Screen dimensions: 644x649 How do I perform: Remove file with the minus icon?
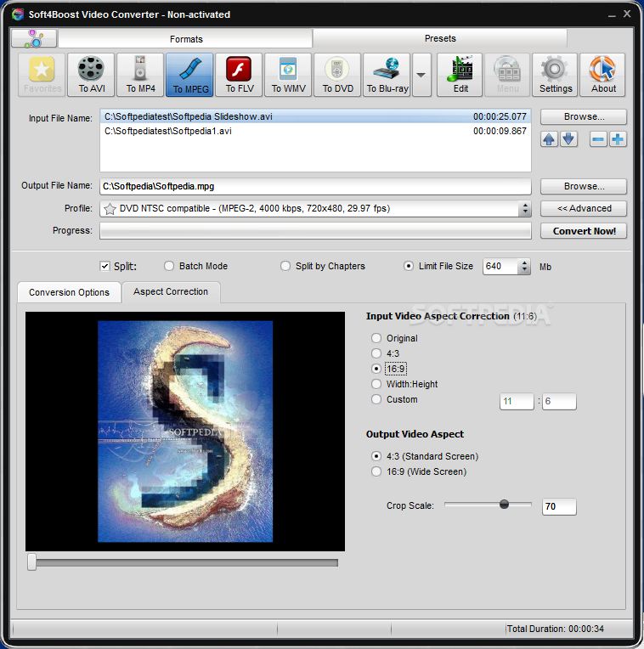click(598, 139)
